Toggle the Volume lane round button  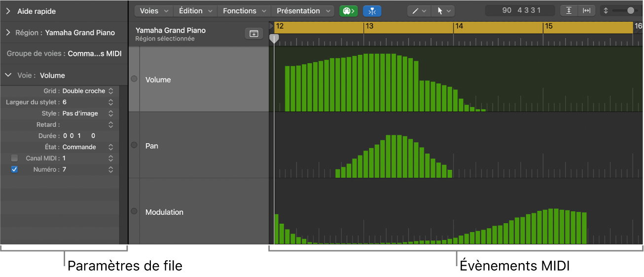[x=134, y=79]
